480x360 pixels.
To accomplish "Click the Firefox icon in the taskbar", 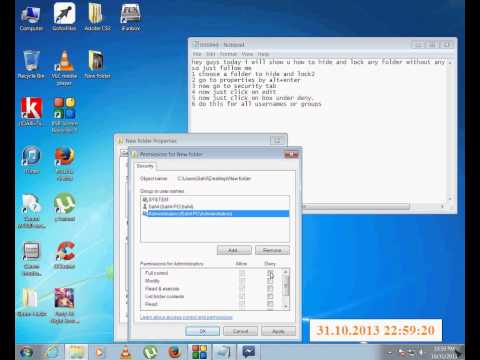I will 175,352.
